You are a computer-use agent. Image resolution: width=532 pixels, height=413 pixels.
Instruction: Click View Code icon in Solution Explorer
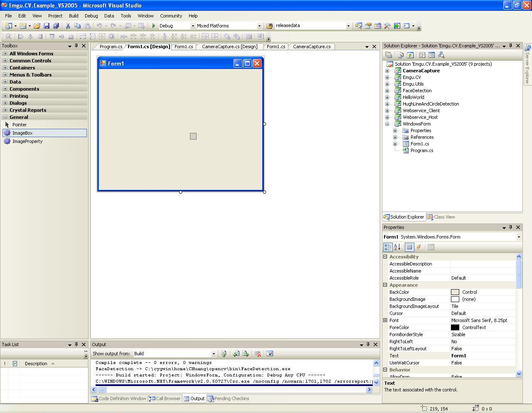(x=422, y=55)
